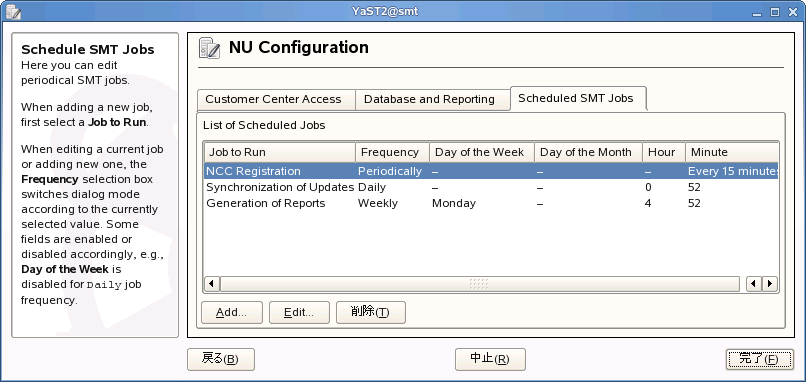Click the horizontal scrollbar track of the job list

(480, 283)
